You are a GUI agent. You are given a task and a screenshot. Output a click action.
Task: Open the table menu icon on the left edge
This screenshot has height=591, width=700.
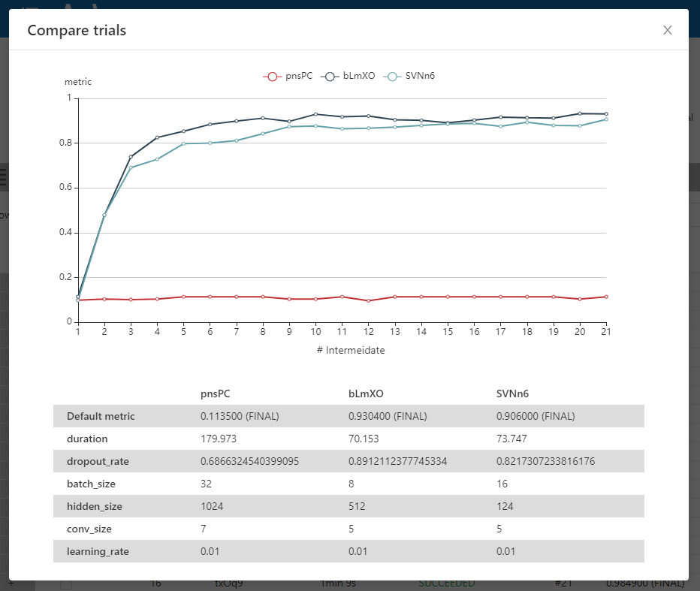5,178
